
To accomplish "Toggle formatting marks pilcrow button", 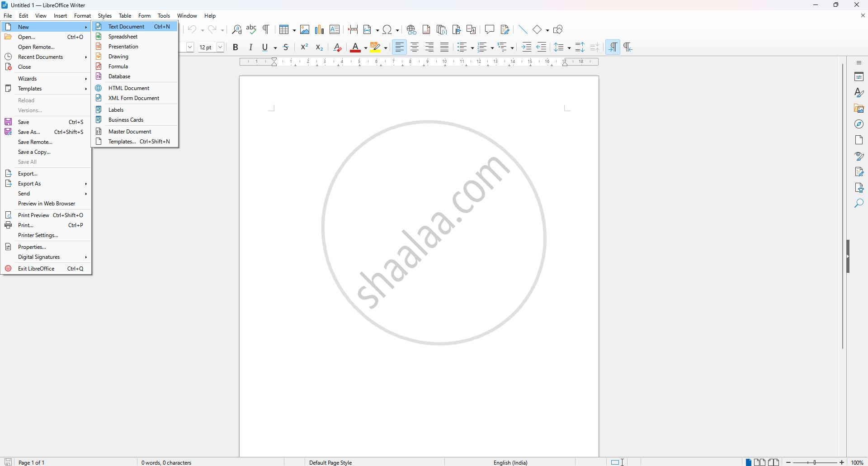I will 266,30.
